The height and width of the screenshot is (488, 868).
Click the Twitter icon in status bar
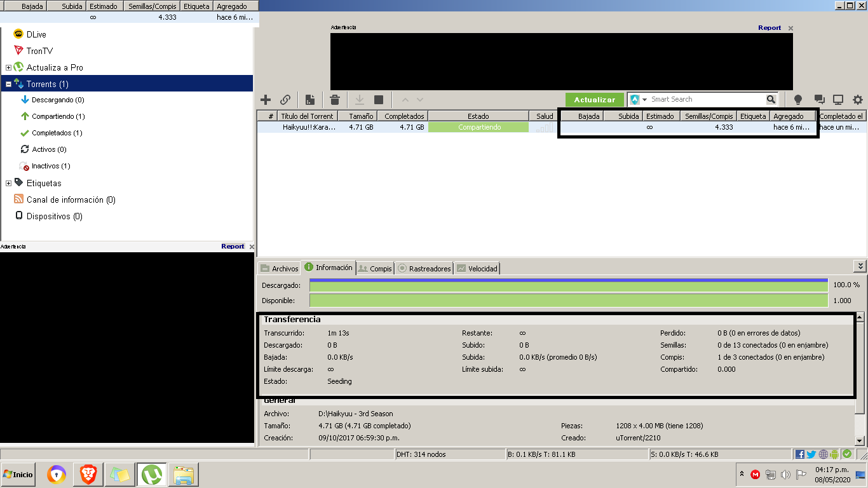pos(811,454)
